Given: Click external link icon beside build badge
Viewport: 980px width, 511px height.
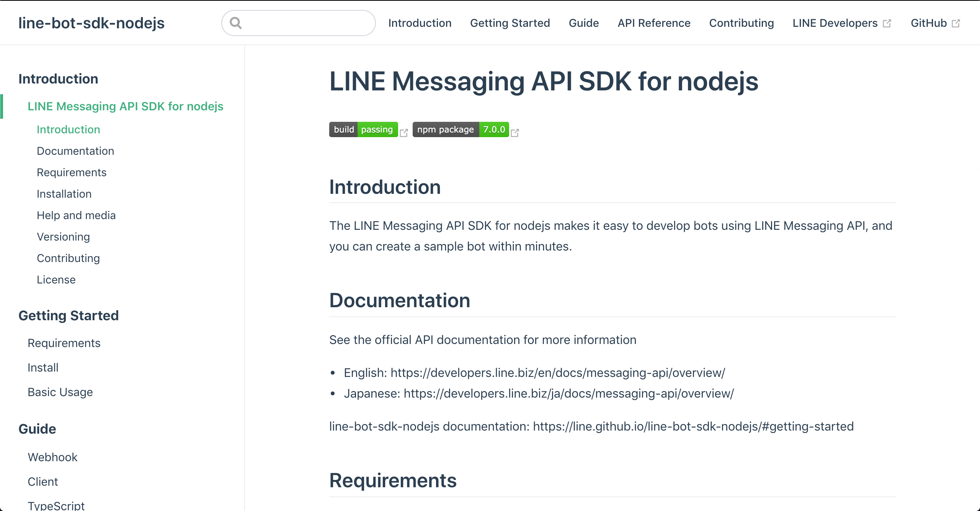Looking at the screenshot, I should click(404, 133).
